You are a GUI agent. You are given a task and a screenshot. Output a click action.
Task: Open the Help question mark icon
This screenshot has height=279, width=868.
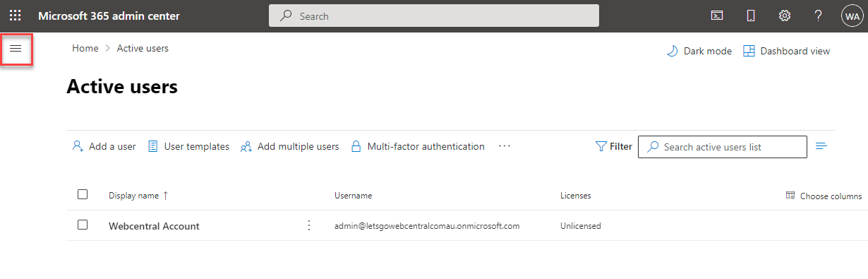818,16
